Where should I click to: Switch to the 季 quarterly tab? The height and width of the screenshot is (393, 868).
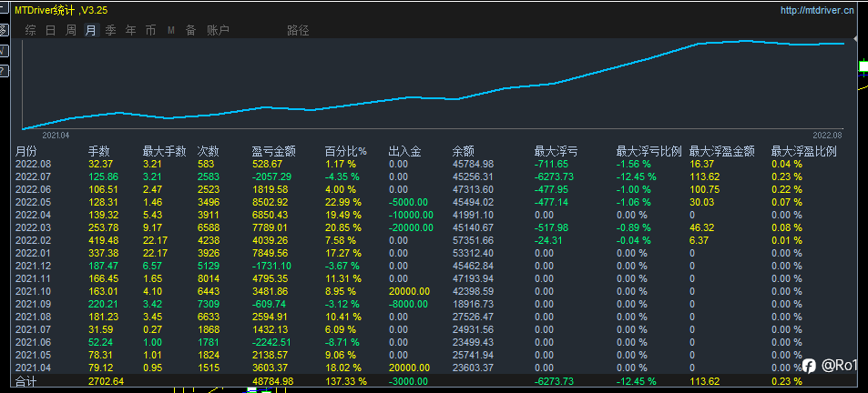tap(111, 30)
